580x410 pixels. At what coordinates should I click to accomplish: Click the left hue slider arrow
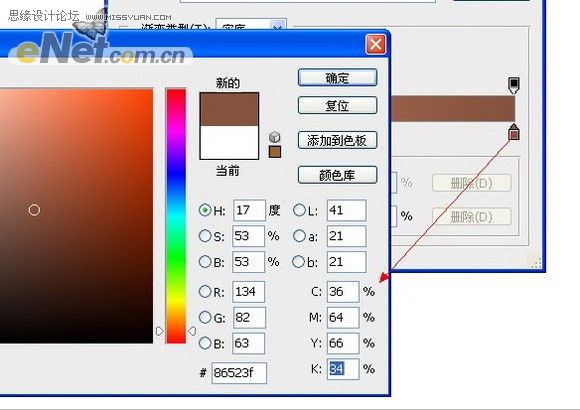click(x=159, y=331)
